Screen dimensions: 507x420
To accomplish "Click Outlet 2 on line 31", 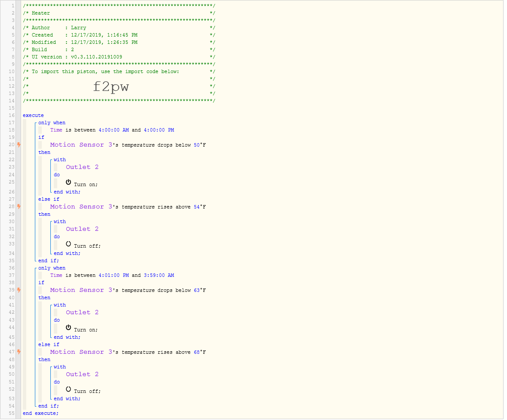I will point(82,229).
